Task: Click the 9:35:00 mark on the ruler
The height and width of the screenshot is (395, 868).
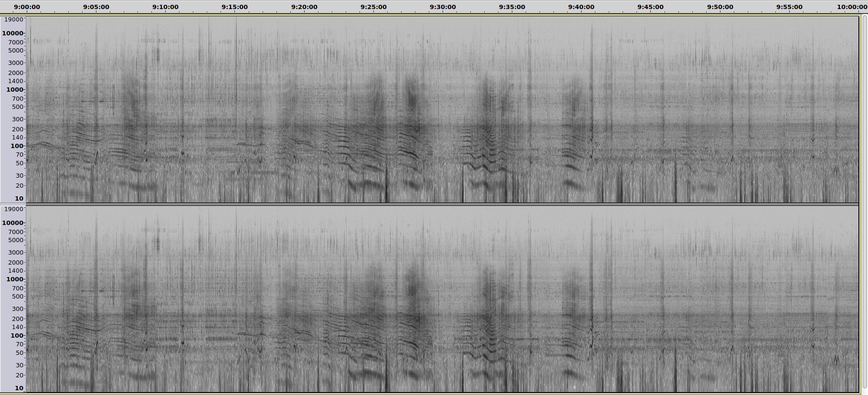Action: pyautogui.click(x=512, y=7)
